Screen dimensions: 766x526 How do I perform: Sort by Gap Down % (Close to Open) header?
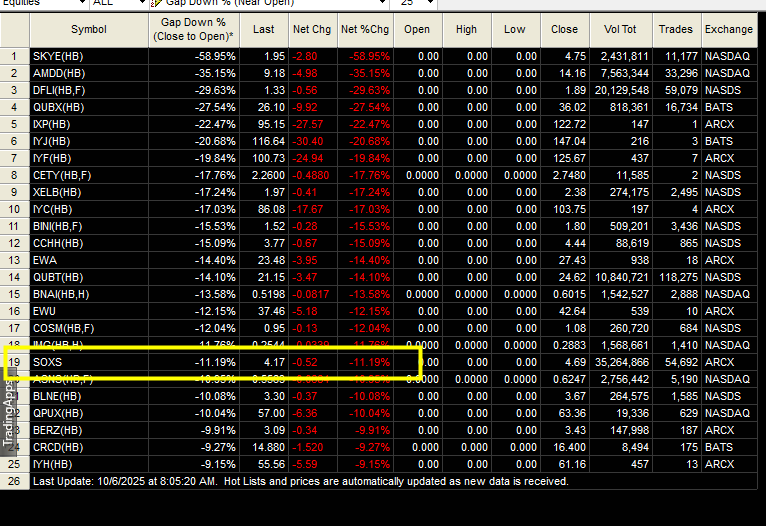[193, 29]
